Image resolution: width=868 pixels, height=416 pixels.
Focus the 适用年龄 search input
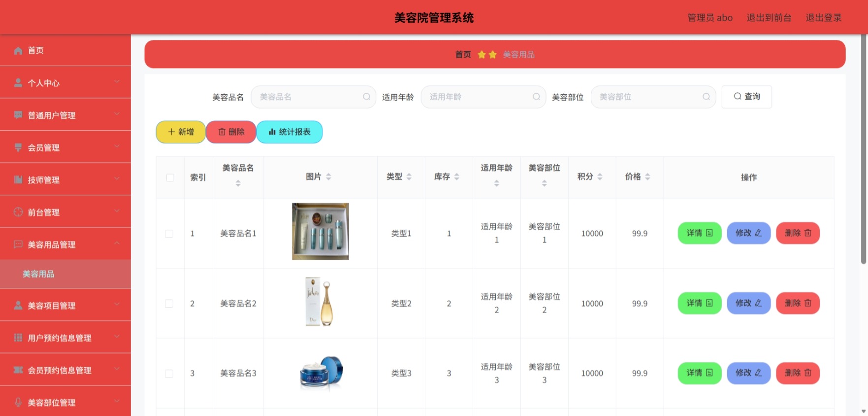coord(483,97)
